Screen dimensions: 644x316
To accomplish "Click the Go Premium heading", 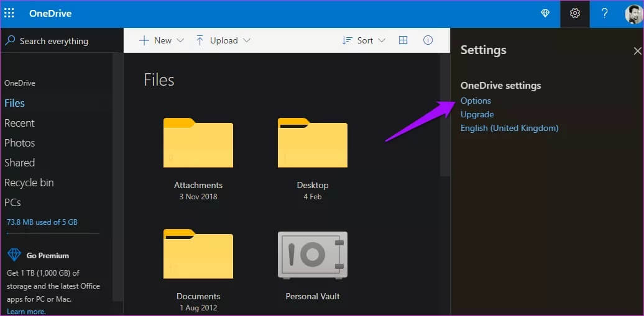I will click(x=48, y=255).
